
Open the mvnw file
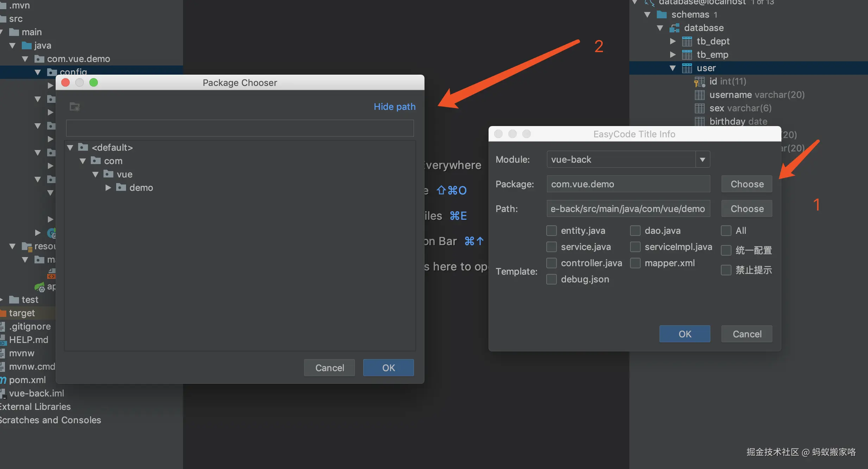pos(21,353)
